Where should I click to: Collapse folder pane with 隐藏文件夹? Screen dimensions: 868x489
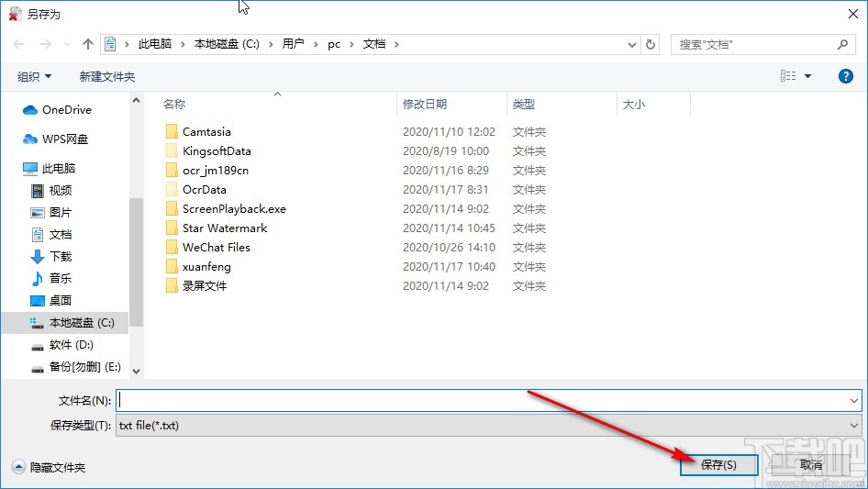(49, 467)
